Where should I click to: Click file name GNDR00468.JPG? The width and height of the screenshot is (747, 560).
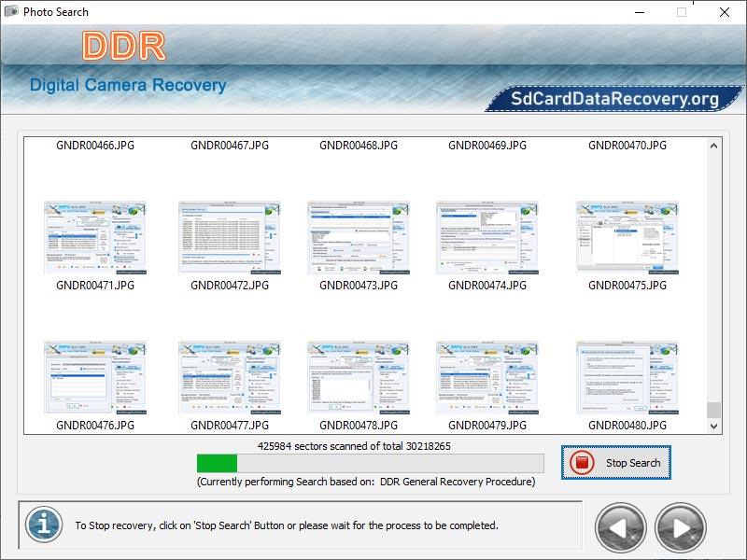[359, 146]
